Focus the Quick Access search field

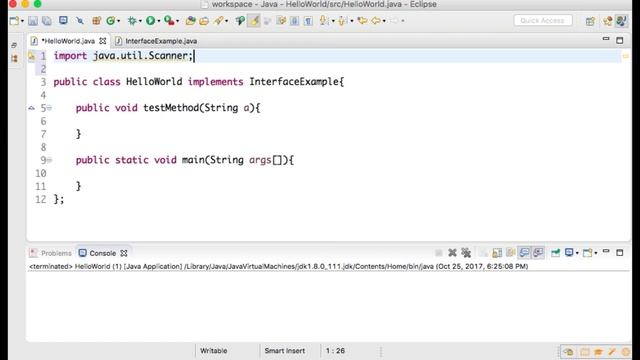(543, 20)
